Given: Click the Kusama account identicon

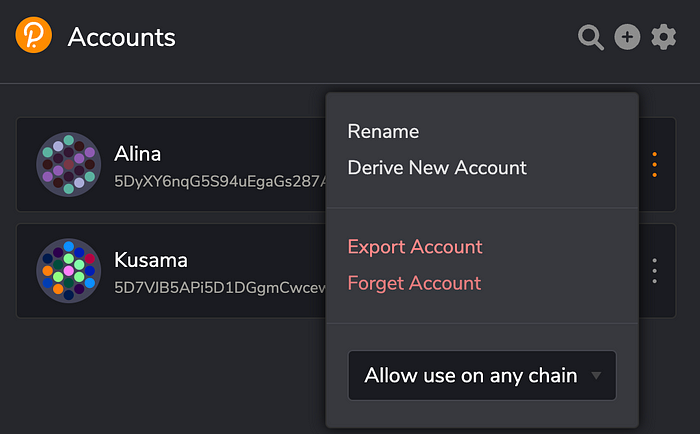Looking at the screenshot, I should coord(68,271).
